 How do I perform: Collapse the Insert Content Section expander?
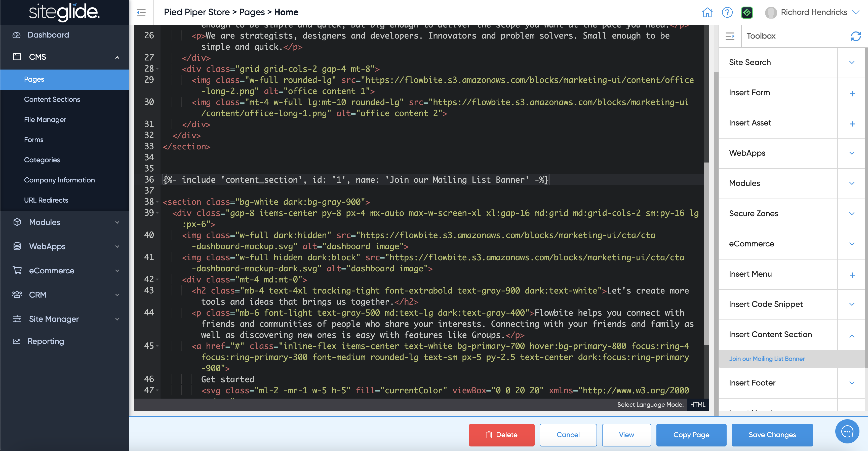click(852, 335)
